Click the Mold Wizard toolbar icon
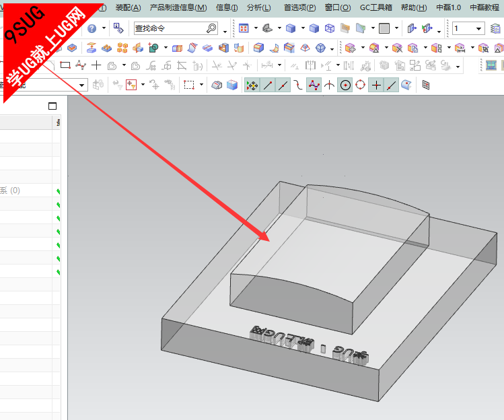This screenshot has height=420, width=504. tap(491, 65)
